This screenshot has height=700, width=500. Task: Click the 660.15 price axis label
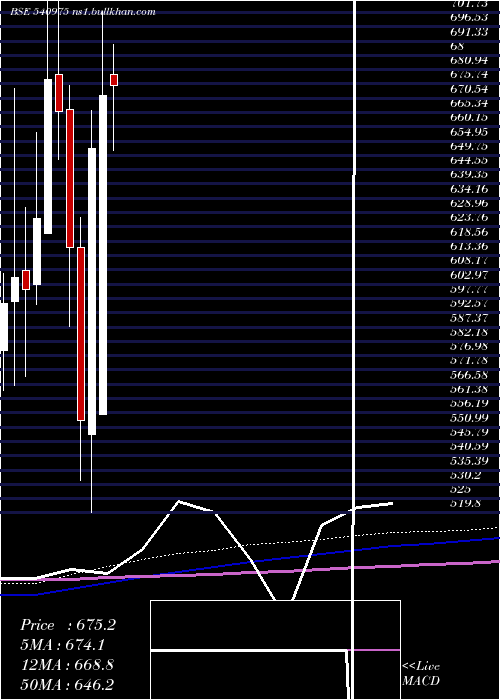(469, 117)
